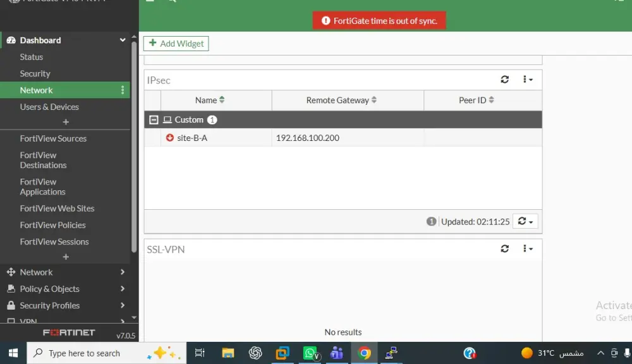Open the SSL-VPN widget options menu
Screen dimensions: 632x364
click(527, 249)
